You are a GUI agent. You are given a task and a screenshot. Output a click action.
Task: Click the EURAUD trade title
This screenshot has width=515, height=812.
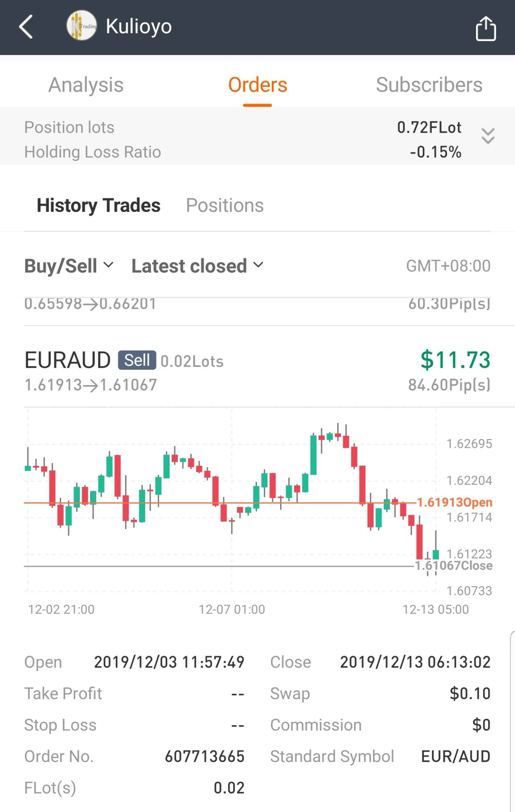tap(68, 360)
